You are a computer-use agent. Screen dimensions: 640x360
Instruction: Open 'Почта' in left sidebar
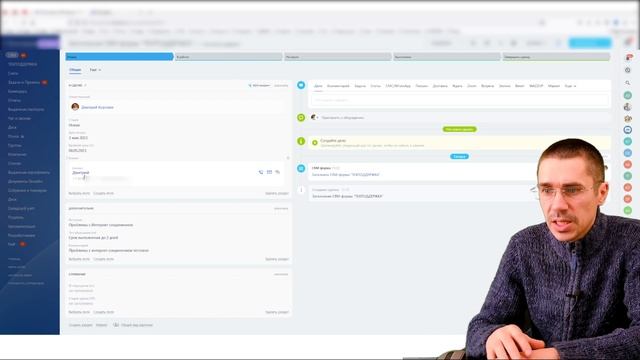click(x=14, y=136)
